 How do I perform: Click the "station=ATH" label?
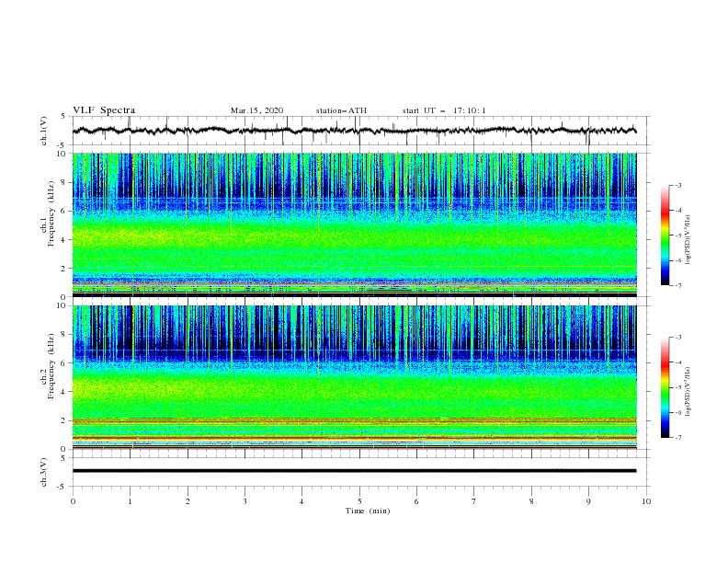point(341,110)
